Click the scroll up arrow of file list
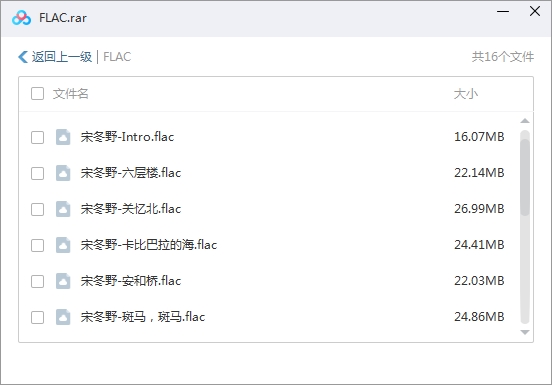 (525, 121)
